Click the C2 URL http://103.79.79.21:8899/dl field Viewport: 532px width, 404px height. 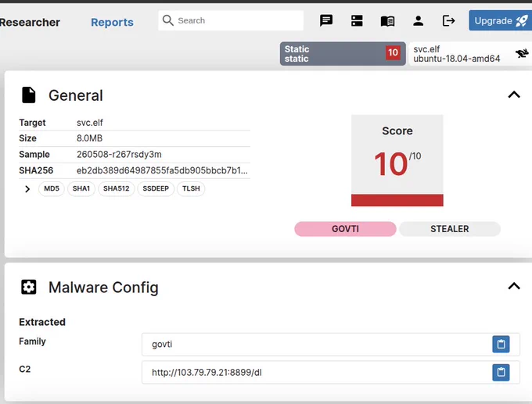(331, 373)
